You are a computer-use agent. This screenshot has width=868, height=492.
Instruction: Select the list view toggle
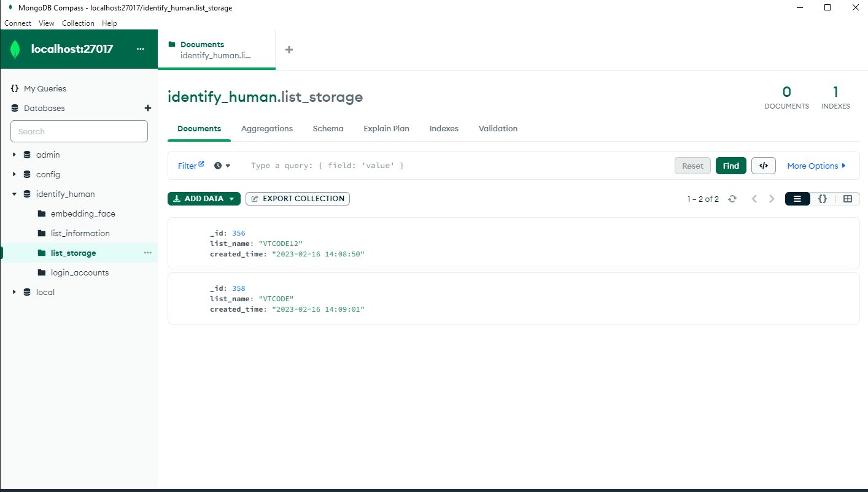(797, 198)
